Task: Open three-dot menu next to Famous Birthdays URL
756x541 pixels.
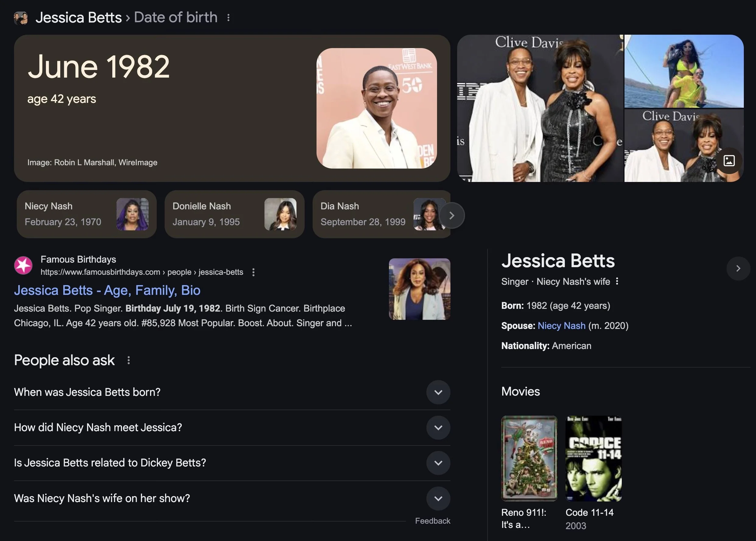Action: (x=254, y=273)
